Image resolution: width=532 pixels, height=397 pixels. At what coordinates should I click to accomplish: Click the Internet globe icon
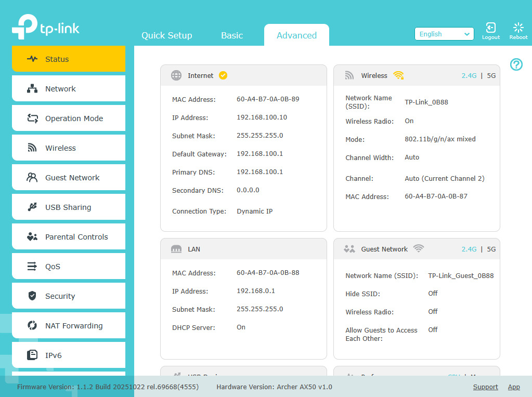click(x=176, y=75)
